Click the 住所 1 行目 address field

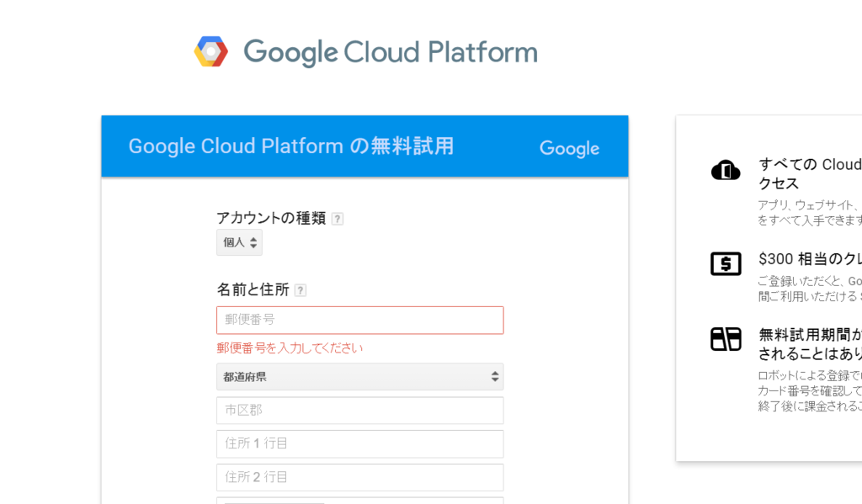click(360, 444)
